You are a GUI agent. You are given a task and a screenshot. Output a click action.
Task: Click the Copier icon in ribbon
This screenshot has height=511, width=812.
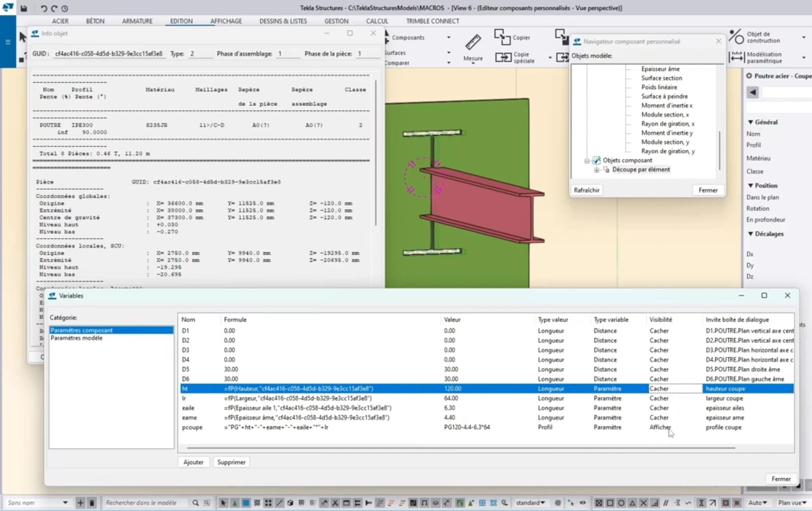pos(502,37)
